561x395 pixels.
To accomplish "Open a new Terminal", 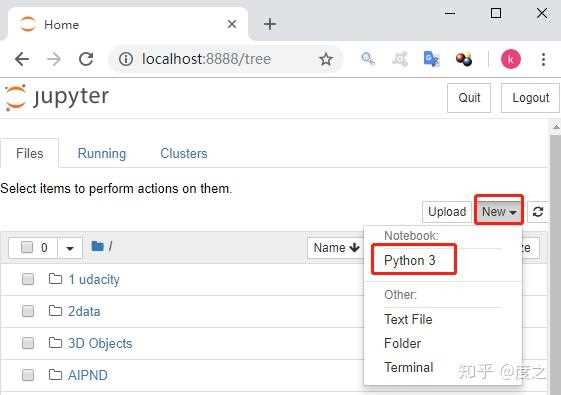I will [409, 367].
